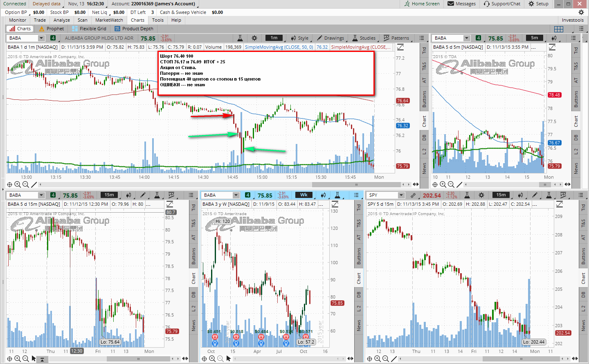Expand the SPY symbol dropdown
The height and width of the screenshot is (364, 589).
[401, 195]
